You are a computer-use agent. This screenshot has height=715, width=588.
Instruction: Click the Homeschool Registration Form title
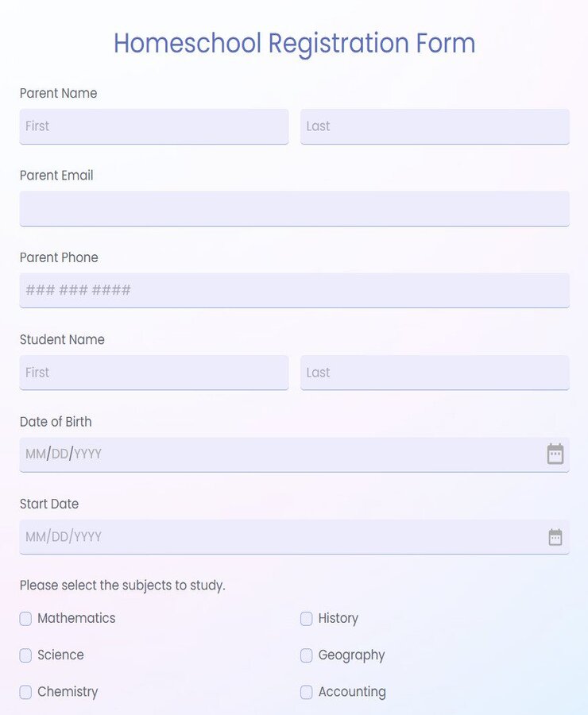coord(294,43)
